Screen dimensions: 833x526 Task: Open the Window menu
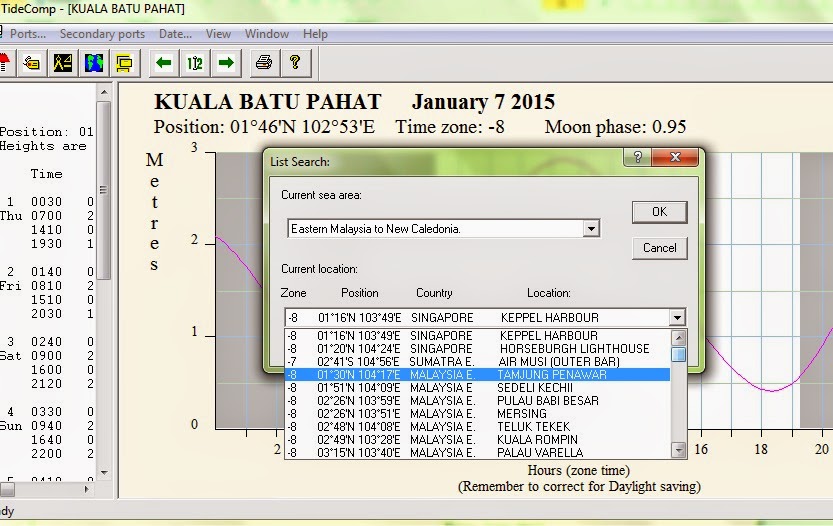click(267, 34)
